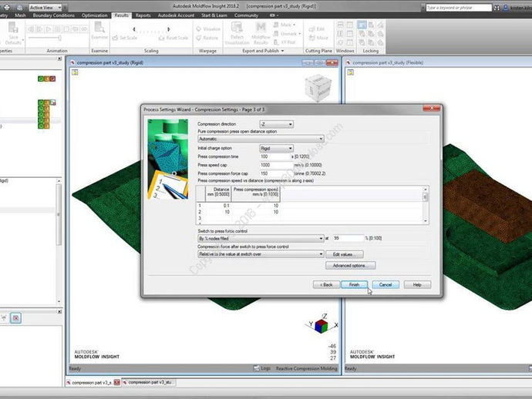Image resolution: width=532 pixels, height=399 pixels.
Task: Open Switch to press force control dropdown
Action: tap(261, 238)
